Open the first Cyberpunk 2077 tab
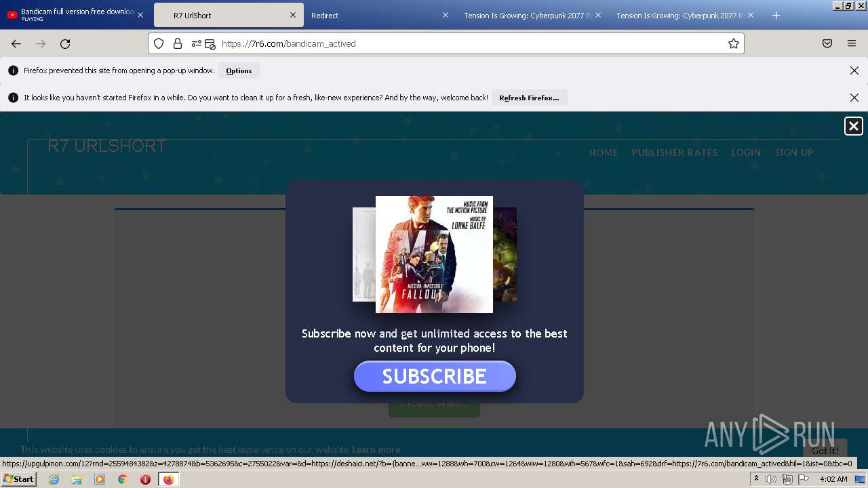Screen dimensions: 868x488 point(533,15)
